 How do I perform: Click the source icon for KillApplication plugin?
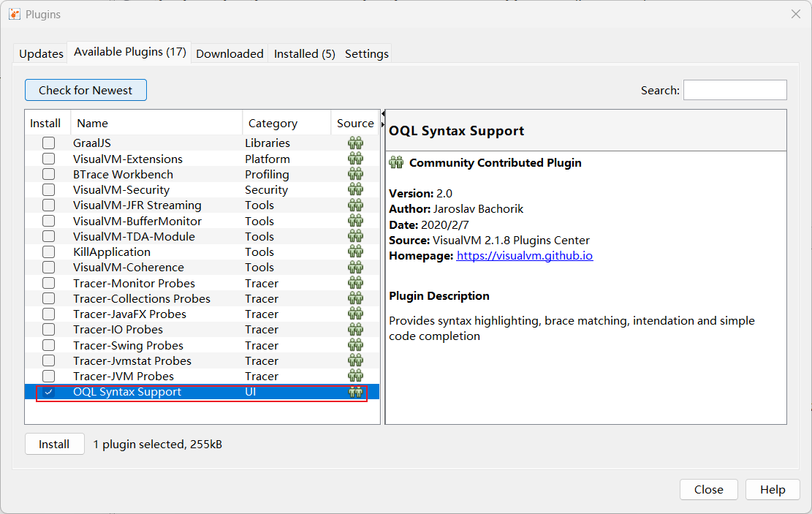click(x=355, y=252)
